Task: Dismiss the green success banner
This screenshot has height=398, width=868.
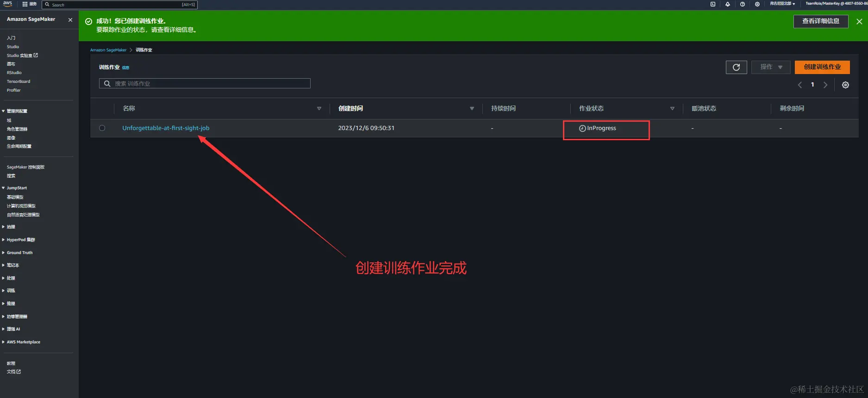Action: pos(859,21)
